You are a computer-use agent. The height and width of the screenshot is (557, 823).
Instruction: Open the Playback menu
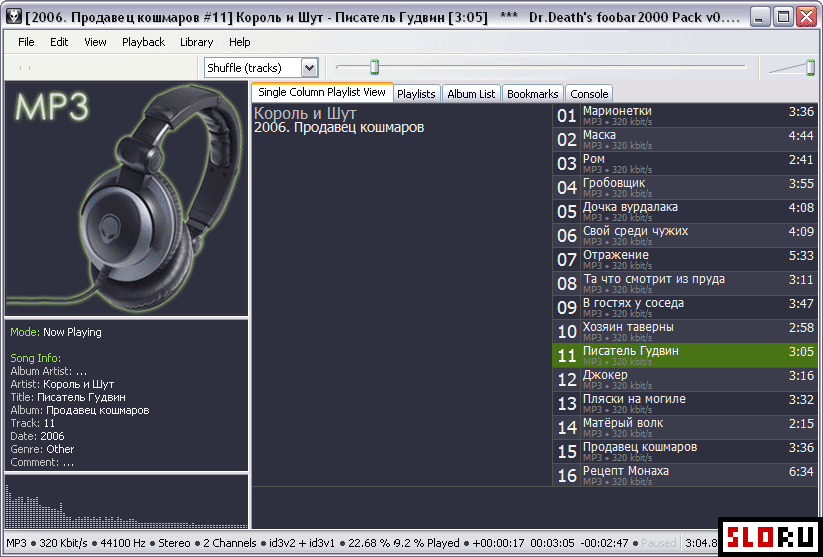[143, 42]
